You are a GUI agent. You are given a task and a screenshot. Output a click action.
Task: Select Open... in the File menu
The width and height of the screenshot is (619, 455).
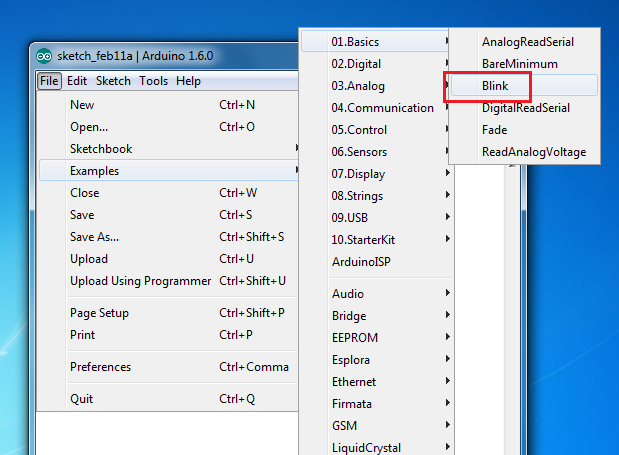(x=169, y=127)
